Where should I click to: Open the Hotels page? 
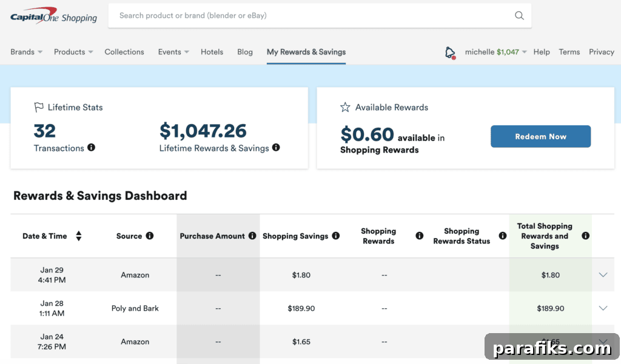(x=212, y=52)
